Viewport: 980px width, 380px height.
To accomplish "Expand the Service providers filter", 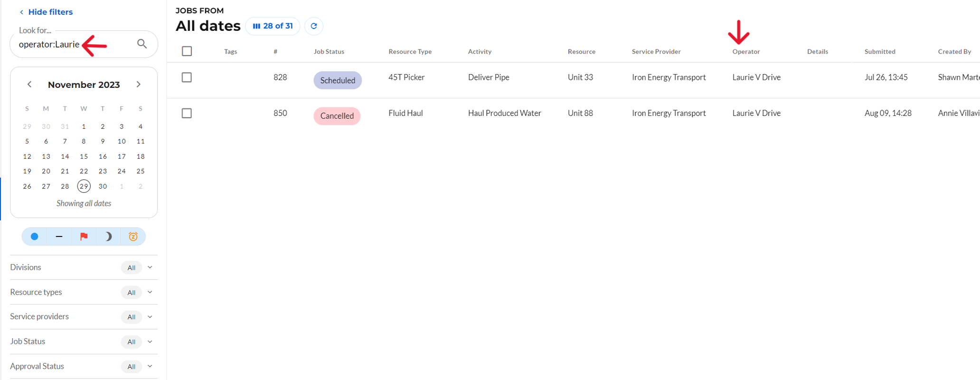I will coord(84,317).
